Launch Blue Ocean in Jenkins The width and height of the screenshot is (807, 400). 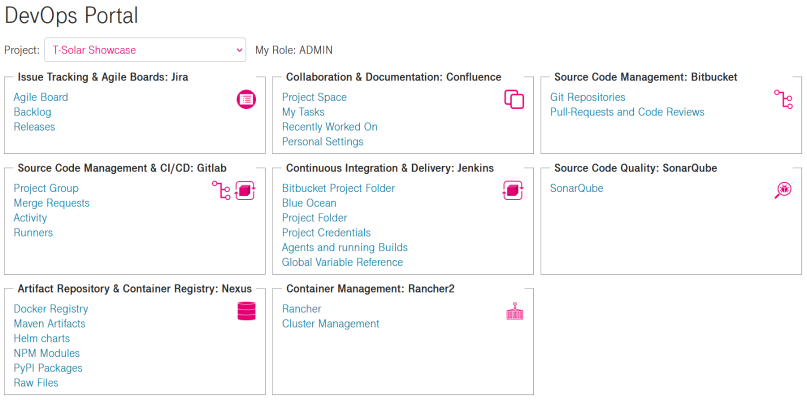(309, 203)
